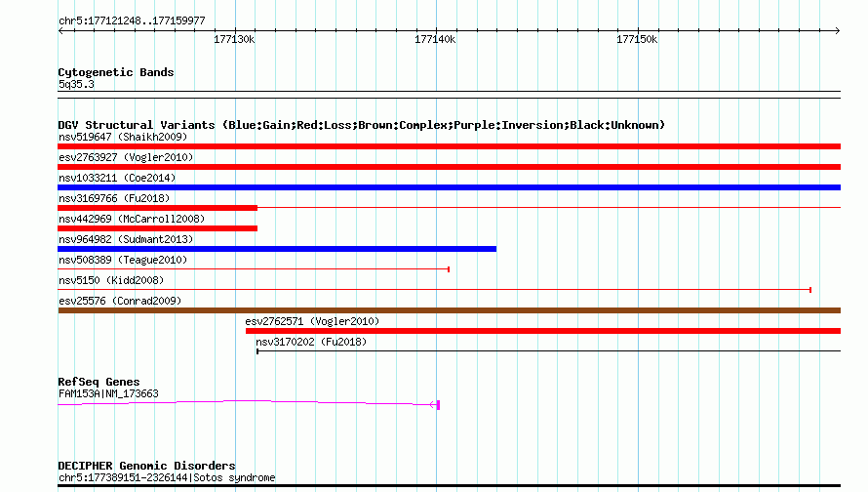Viewport: 868px width, 492px height.
Task: Open the Sotos syndrome region label
Action: (167, 477)
